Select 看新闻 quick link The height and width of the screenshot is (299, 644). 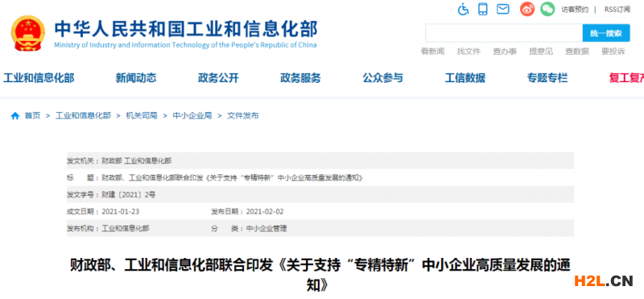tap(432, 52)
